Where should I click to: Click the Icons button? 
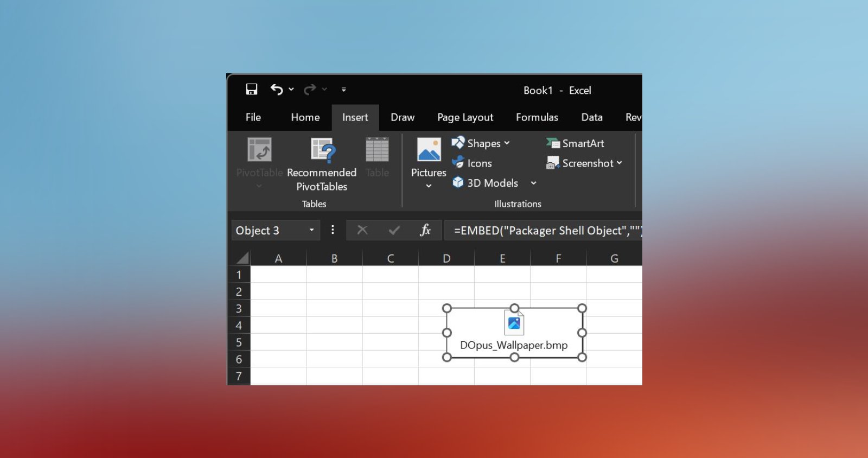pyautogui.click(x=472, y=163)
